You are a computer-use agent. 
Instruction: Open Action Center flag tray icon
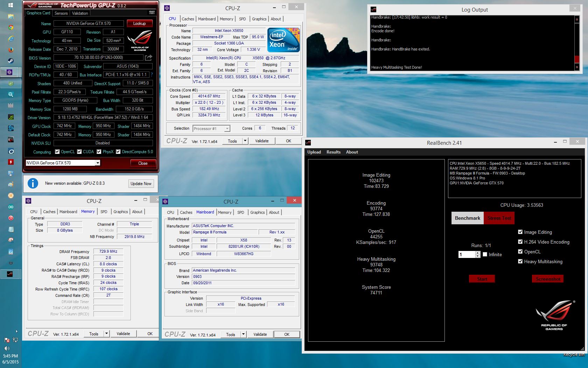[6, 340]
